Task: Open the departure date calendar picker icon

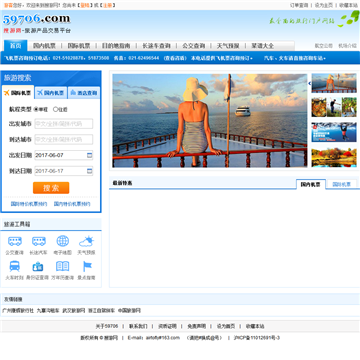Action: pos(89,155)
